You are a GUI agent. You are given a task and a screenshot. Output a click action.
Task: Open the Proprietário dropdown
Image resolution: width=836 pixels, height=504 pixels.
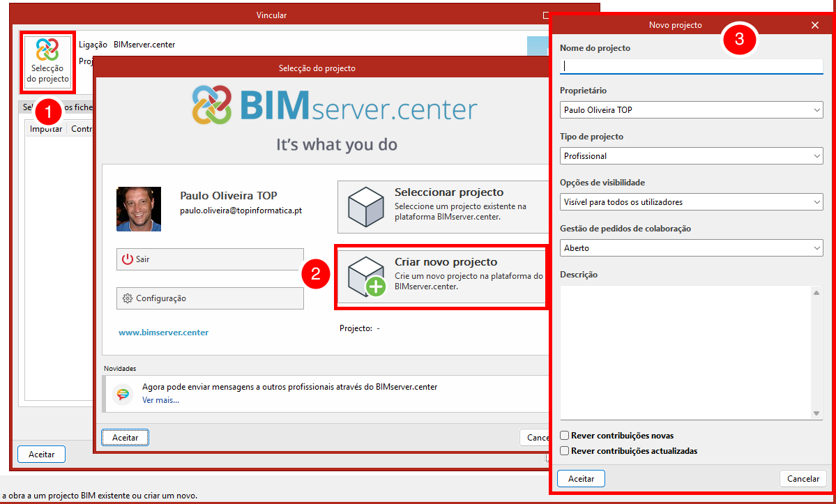click(691, 110)
